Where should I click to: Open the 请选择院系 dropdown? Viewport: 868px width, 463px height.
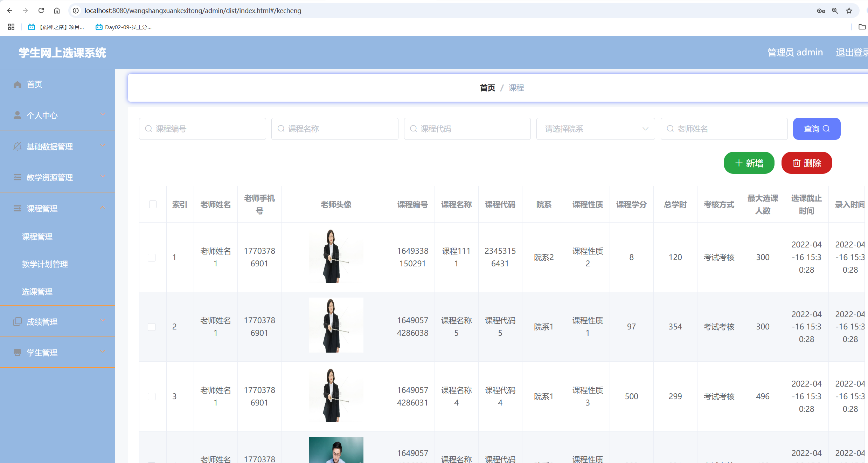click(x=595, y=129)
